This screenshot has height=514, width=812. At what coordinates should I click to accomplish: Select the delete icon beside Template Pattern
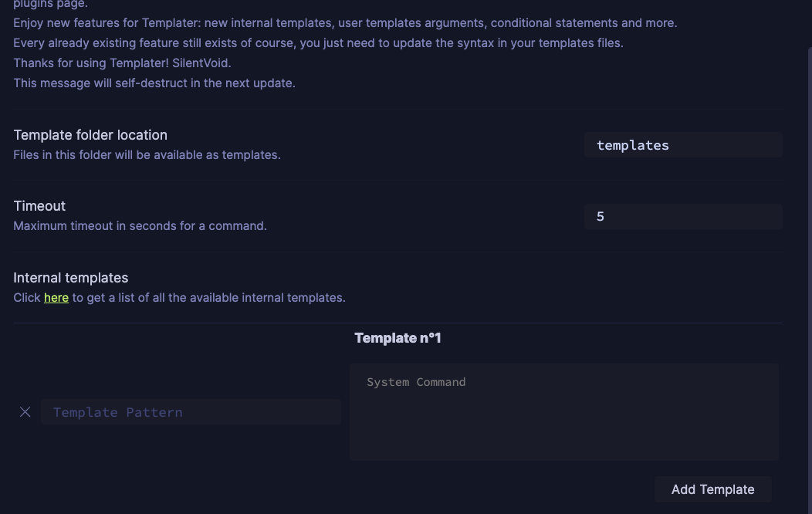(x=25, y=411)
